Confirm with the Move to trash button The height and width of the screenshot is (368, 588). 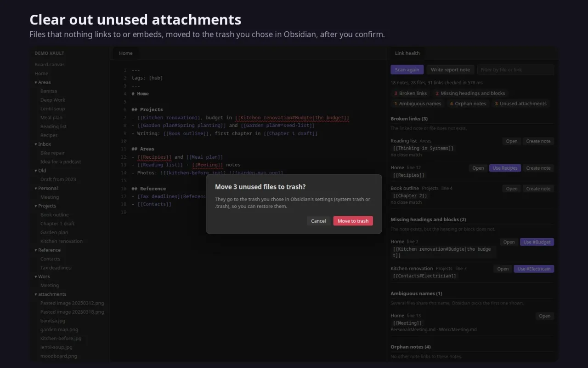pyautogui.click(x=353, y=221)
